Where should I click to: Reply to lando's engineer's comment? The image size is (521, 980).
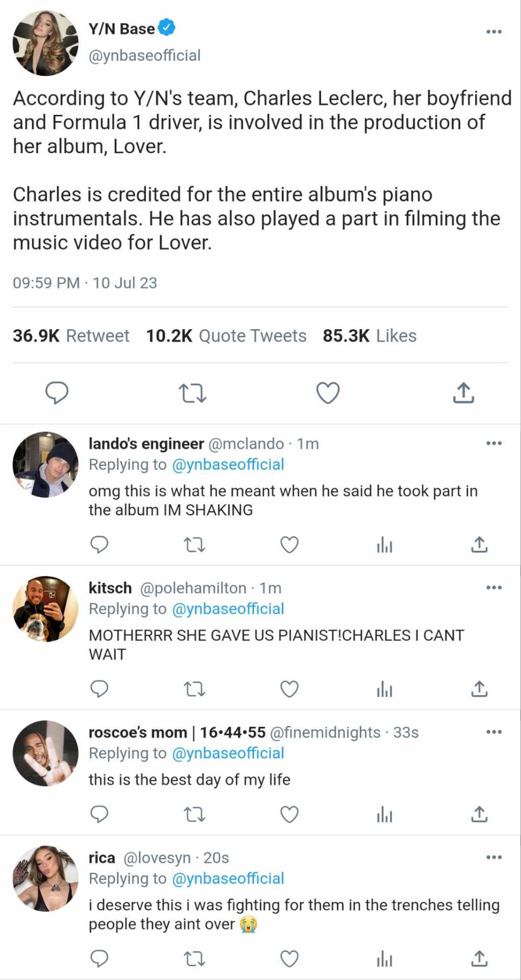pyautogui.click(x=99, y=545)
